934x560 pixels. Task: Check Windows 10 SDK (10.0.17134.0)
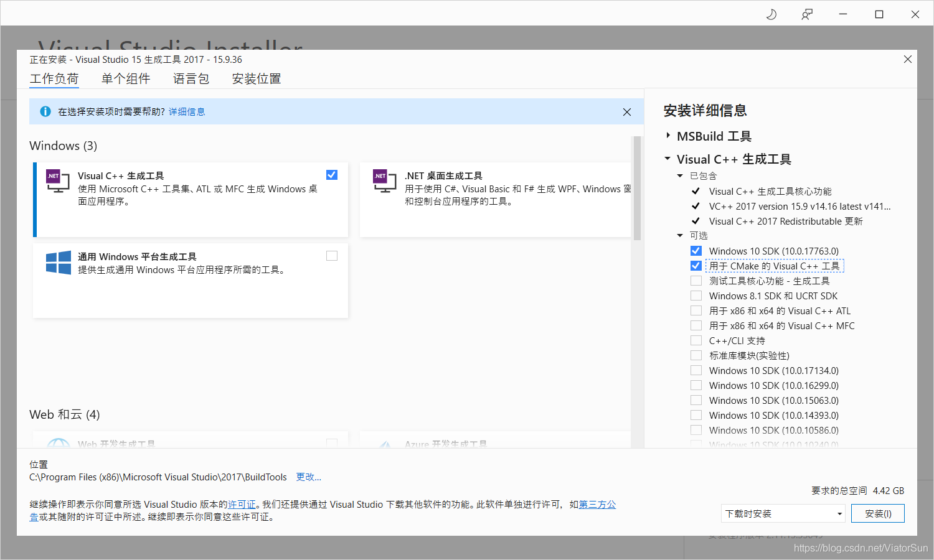696,370
